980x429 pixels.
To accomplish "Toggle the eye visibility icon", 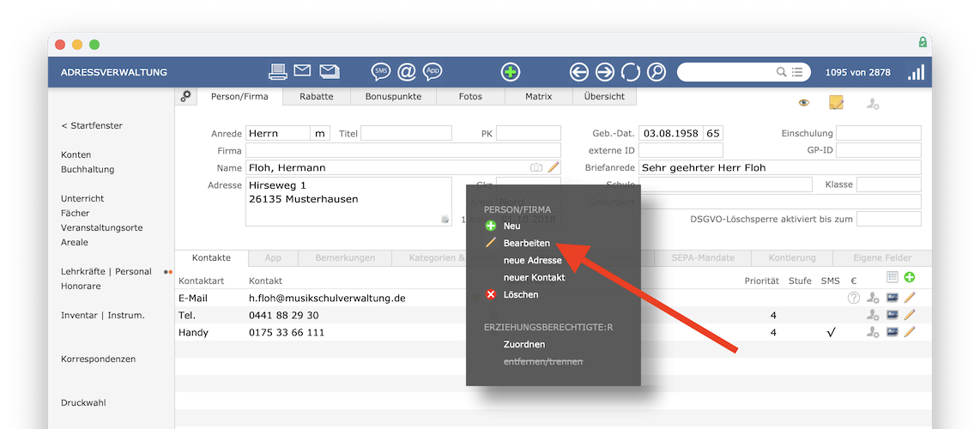I will point(804,103).
